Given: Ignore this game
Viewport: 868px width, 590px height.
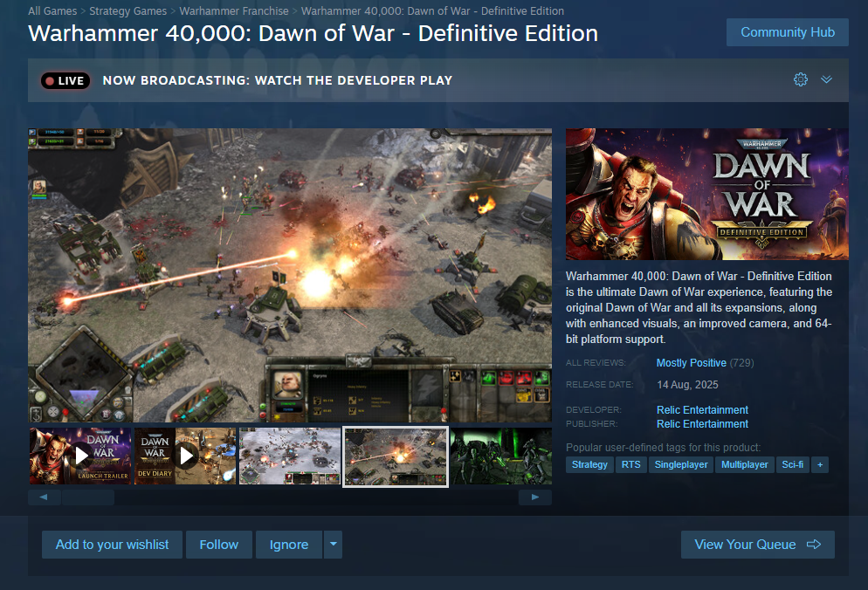Looking at the screenshot, I should pyautogui.click(x=289, y=545).
